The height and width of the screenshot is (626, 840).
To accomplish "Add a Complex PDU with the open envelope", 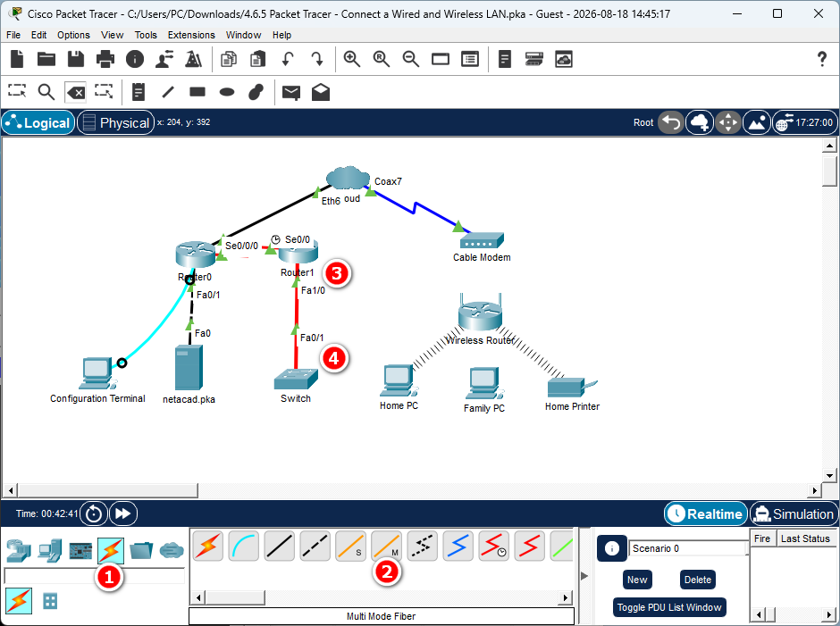I will [x=321, y=92].
